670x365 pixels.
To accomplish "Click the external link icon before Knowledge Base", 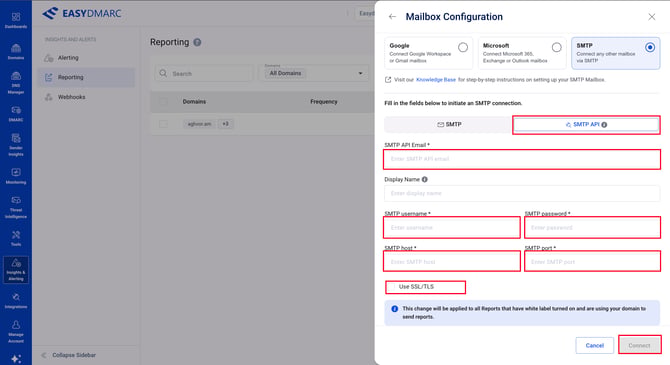I will tap(388, 79).
